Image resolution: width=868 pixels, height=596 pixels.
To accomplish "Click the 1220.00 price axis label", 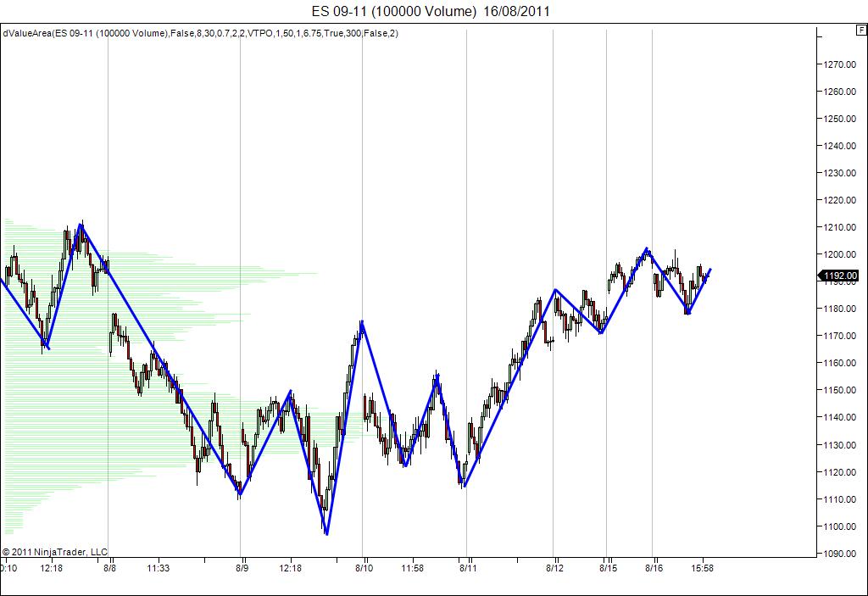I will coord(839,200).
